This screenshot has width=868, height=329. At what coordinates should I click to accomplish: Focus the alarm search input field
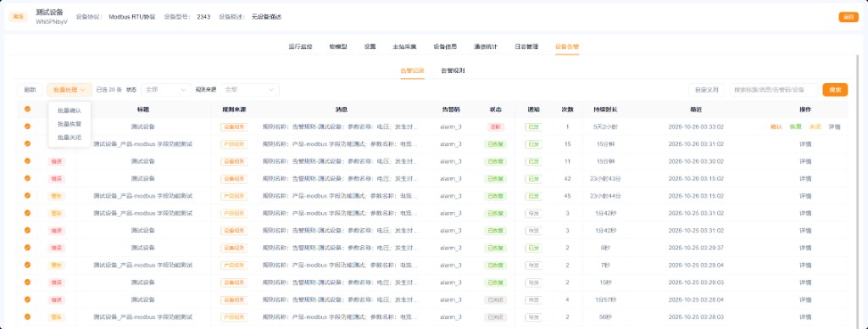[774, 90]
